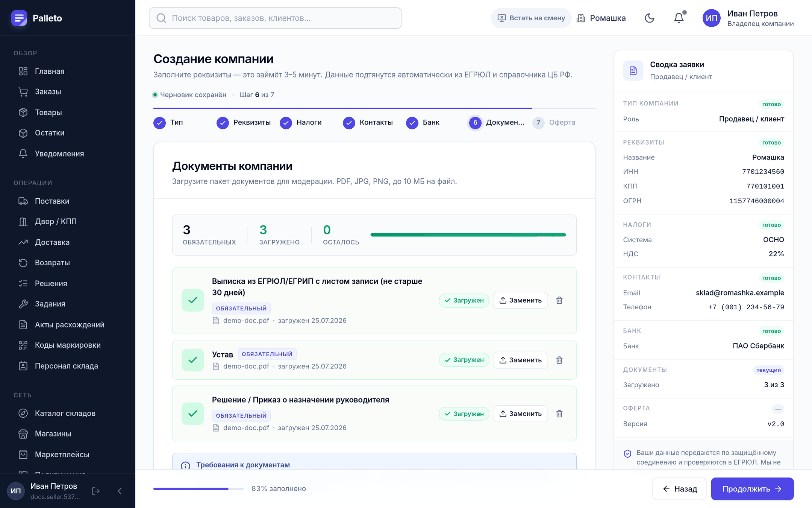Click the Задания wrench icon
This screenshot has width=812, height=508.
tap(23, 304)
